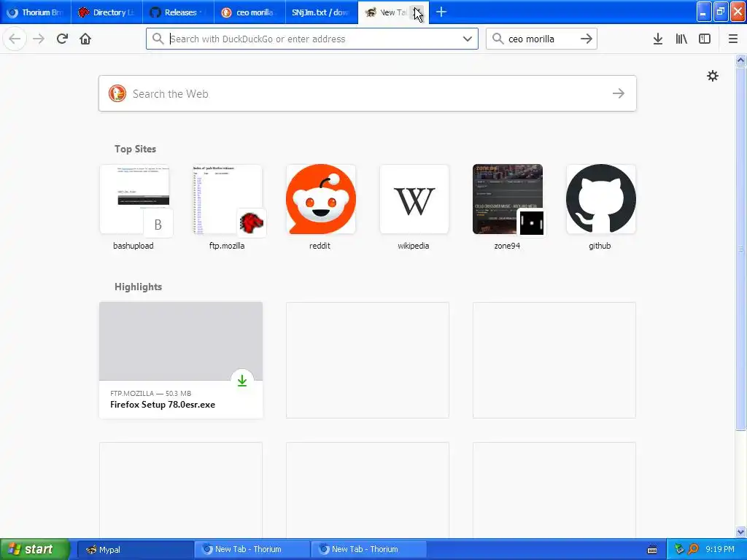Open the Firefox Setup 78.0esr.exe highlight card
747x560 pixels.
(181, 360)
